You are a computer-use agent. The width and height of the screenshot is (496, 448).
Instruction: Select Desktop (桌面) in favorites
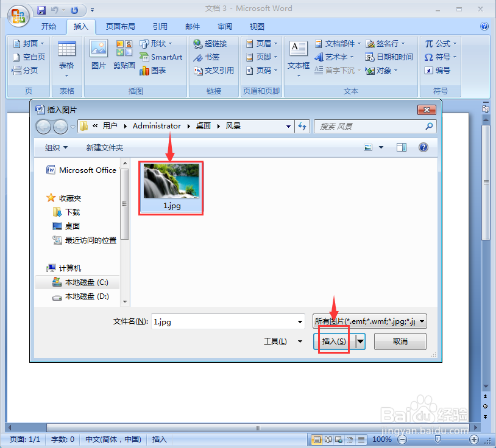pyautogui.click(x=66, y=226)
